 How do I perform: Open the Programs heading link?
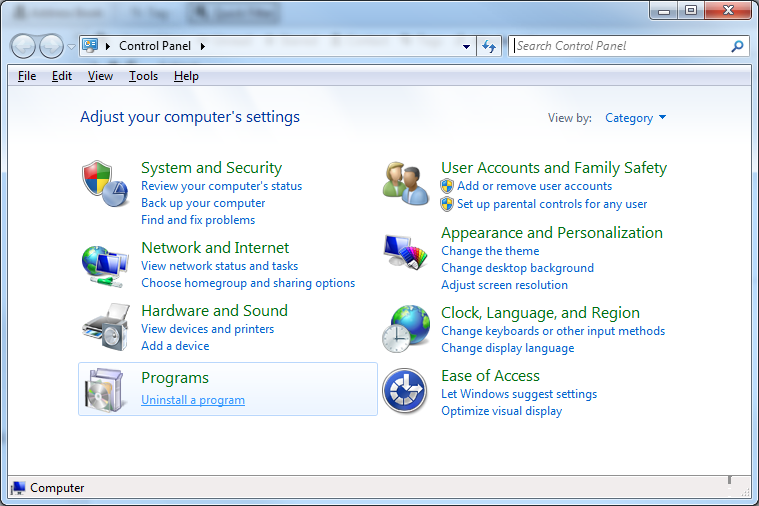(175, 378)
